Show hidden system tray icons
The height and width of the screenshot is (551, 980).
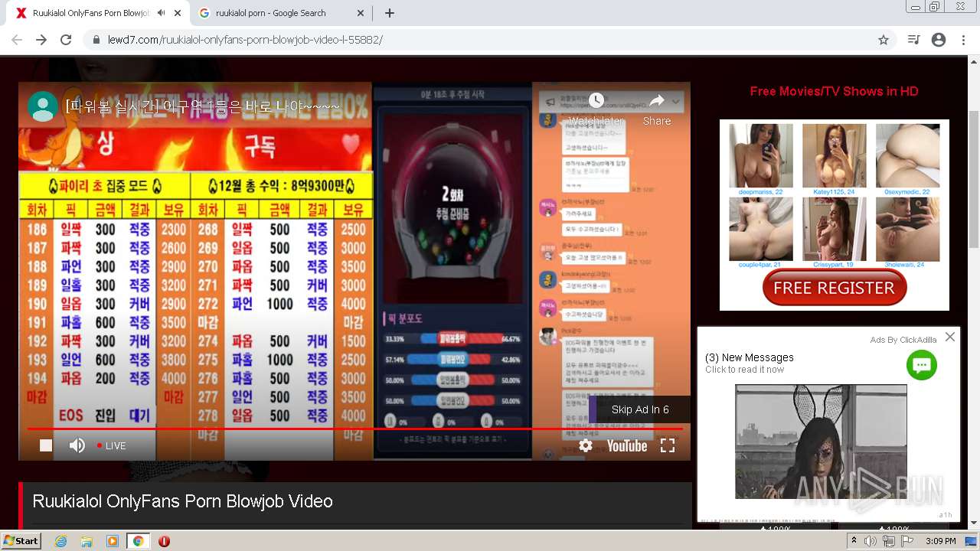point(855,541)
